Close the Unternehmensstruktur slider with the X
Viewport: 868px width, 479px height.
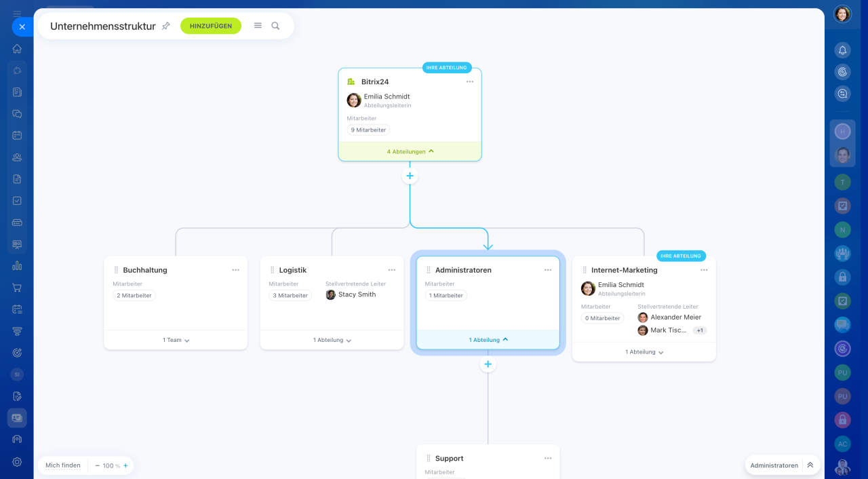coord(22,27)
